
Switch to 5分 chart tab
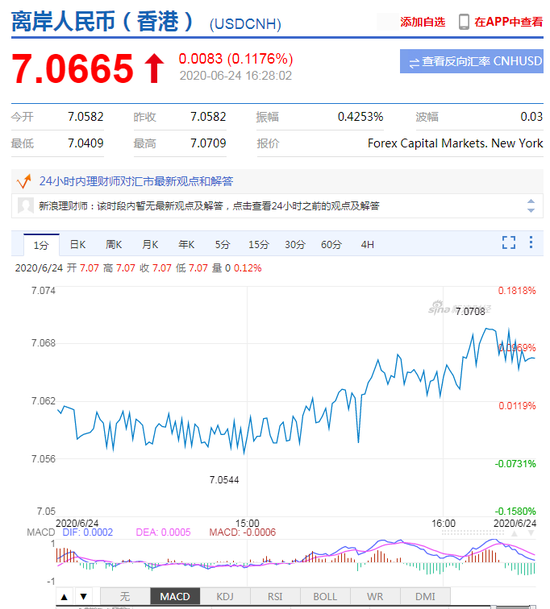(x=223, y=245)
